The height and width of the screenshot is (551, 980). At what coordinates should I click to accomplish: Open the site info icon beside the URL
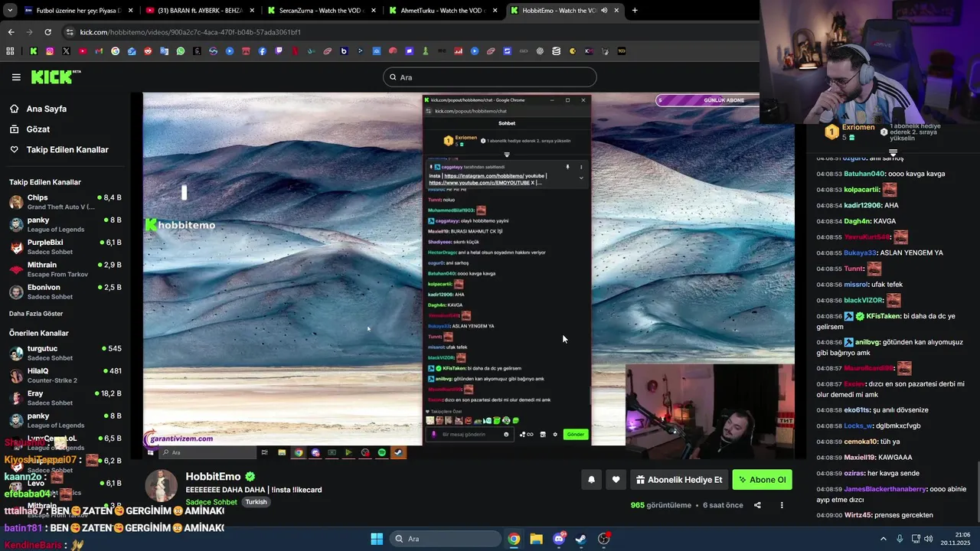pos(70,32)
